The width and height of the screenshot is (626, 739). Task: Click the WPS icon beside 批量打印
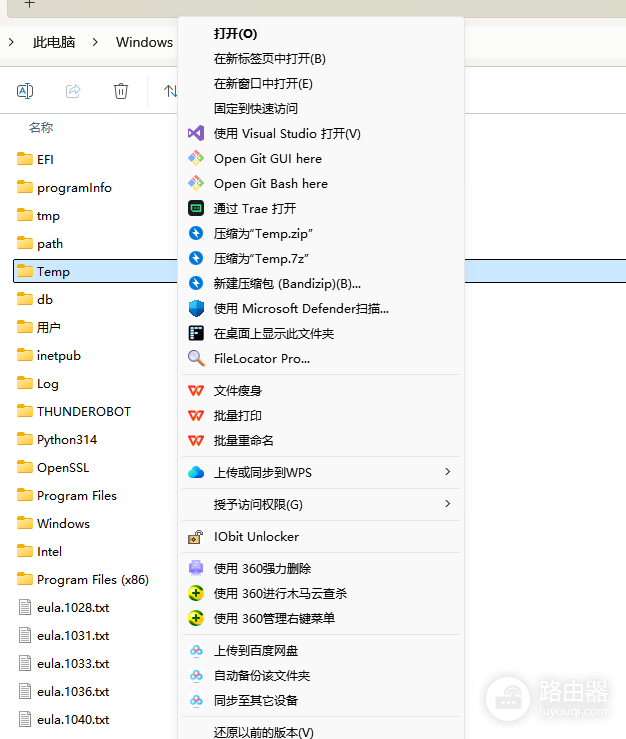click(x=196, y=415)
